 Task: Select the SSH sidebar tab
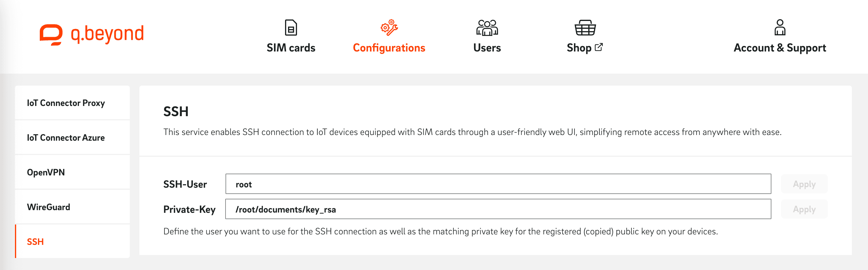coord(35,242)
